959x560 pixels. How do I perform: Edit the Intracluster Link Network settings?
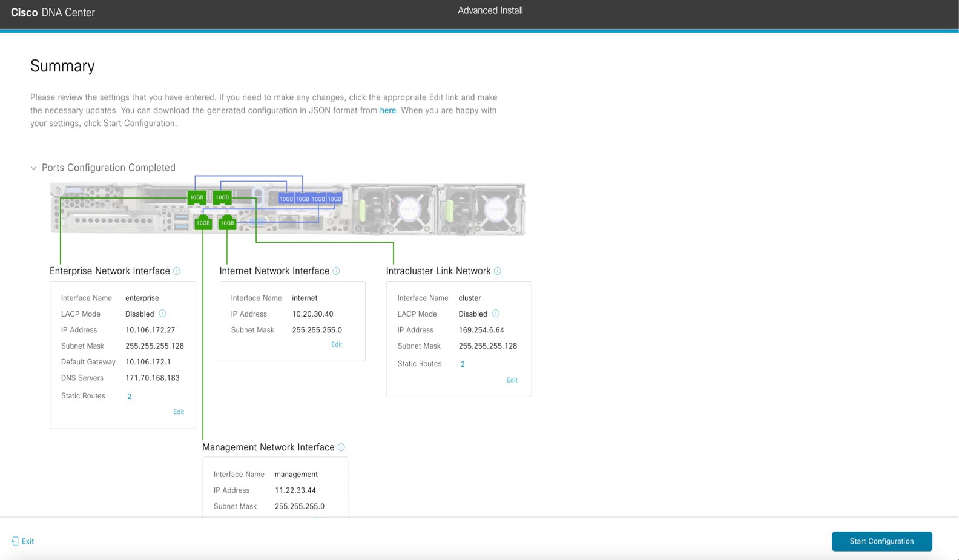(512, 380)
